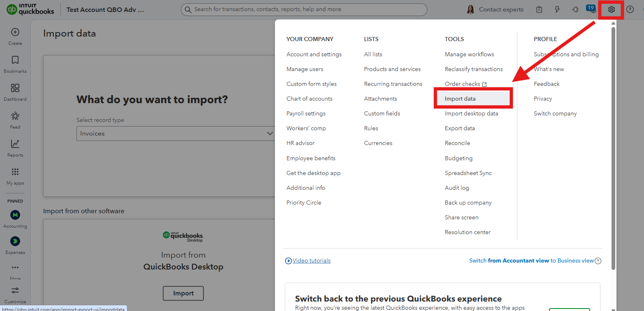Open Manage workflows
The image size is (644, 311).
[469, 54]
